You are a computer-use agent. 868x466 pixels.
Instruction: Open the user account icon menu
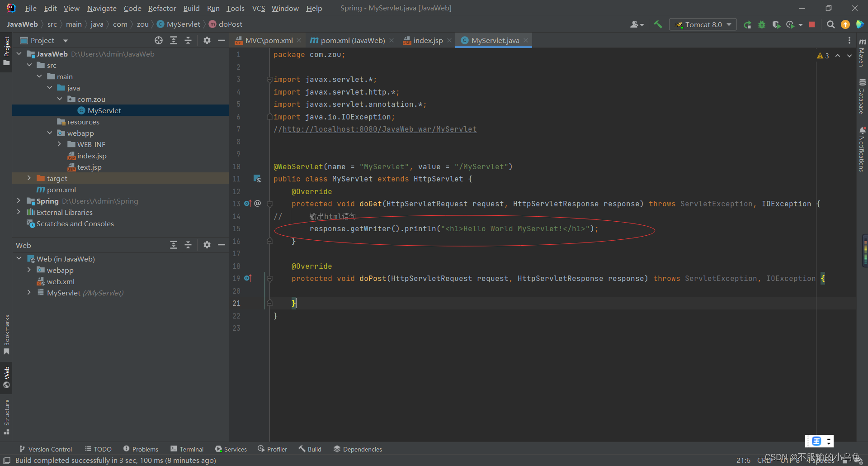pos(637,24)
